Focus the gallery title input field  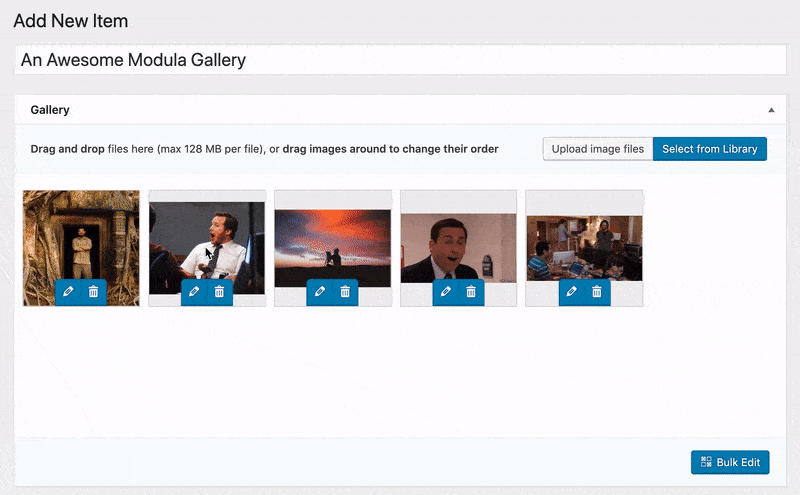tap(400, 60)
